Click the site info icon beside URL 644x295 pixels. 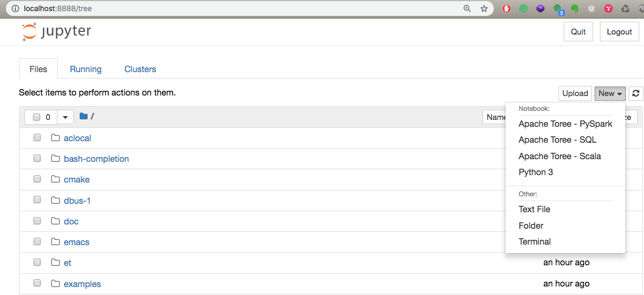14,8
